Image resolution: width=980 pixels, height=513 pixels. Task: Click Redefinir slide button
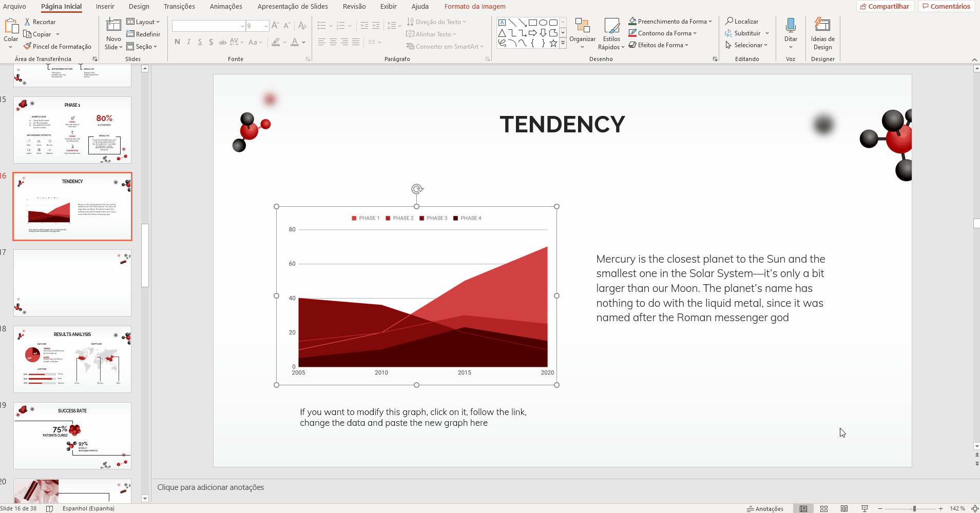pyautogui.click(x=143, y=34)
